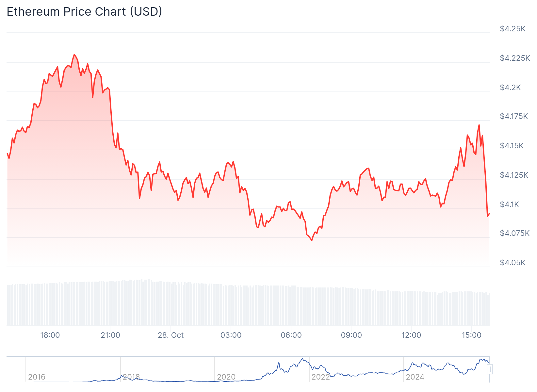The image size is (537, 392).
Task: Click the 12:00 time axis label
Action: pos(411,335)
